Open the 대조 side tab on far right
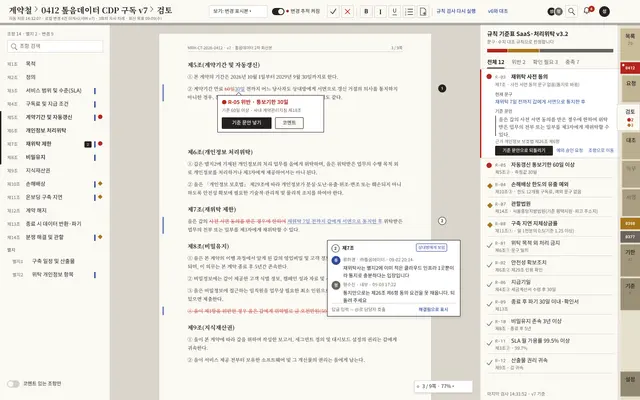640x400 pixels. [x=630, y=145]
